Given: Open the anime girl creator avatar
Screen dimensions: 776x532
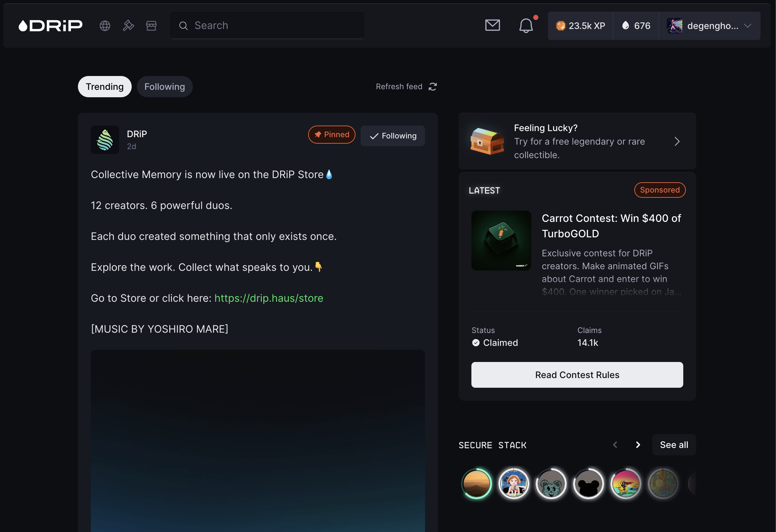Looking at the screenshot, I should tap(514, 483).
